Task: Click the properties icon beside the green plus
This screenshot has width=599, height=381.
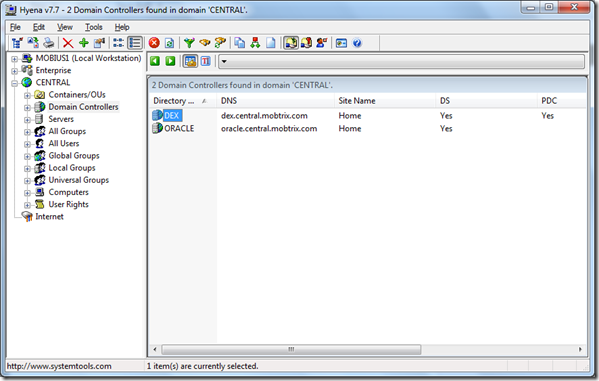Action: coord(99,43)
